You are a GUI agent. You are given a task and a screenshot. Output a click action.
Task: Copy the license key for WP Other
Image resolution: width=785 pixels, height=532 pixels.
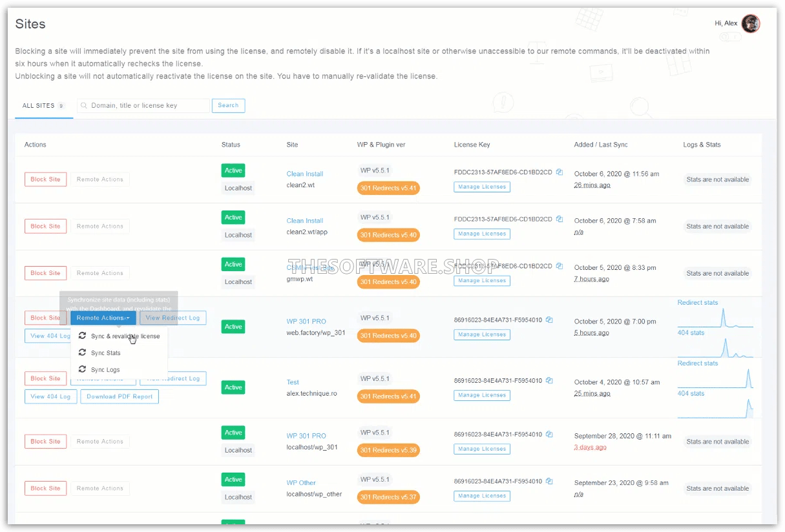[x=549, y=481]
